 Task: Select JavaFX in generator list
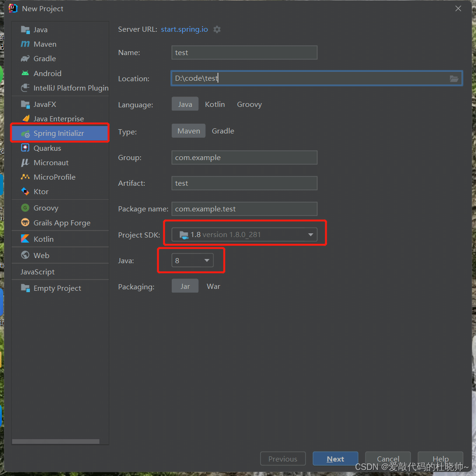[60, 104]
